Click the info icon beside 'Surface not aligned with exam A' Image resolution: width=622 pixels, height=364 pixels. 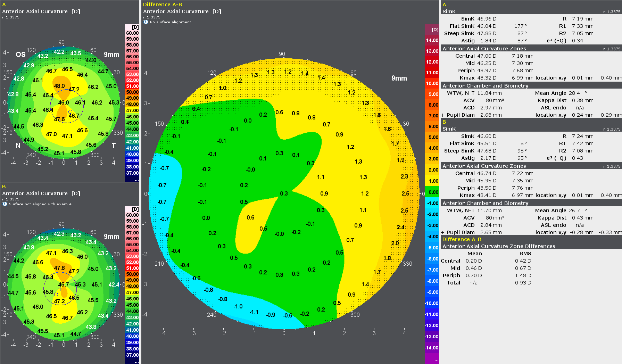point(5,204)
